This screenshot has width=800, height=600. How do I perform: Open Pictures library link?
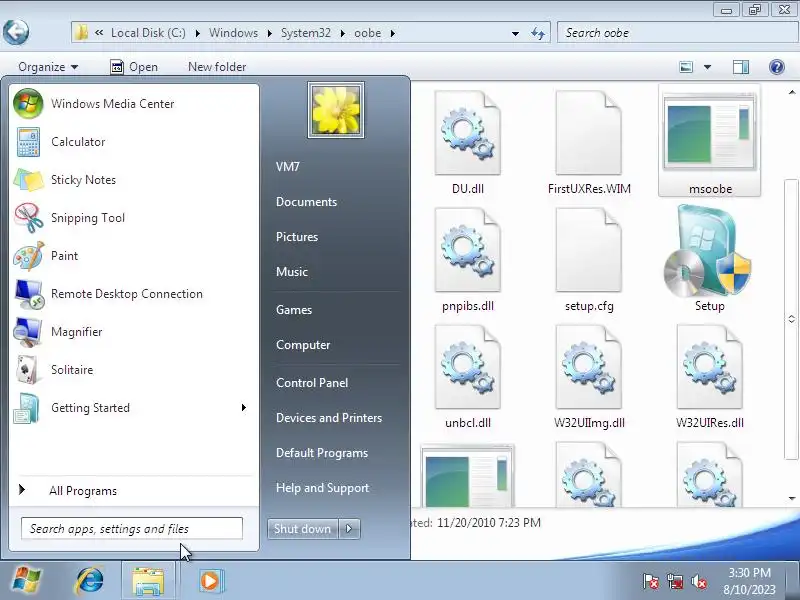coord(297,237)
